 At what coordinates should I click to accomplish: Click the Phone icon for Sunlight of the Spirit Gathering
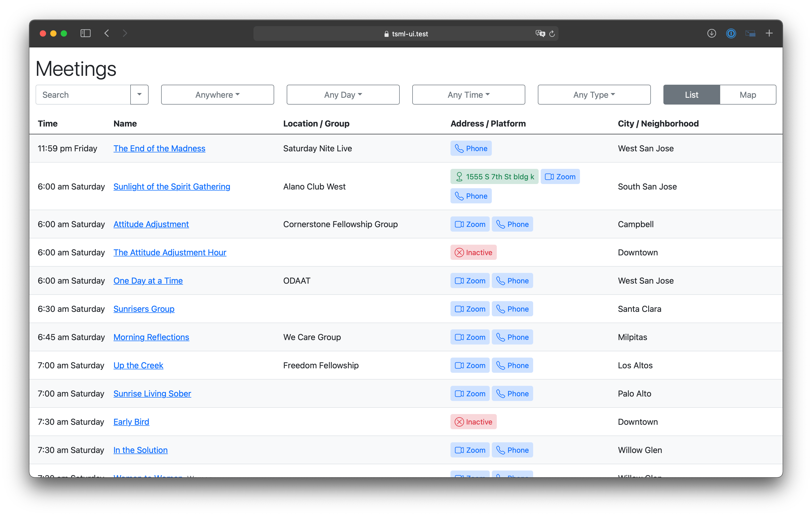pos(471,196)
